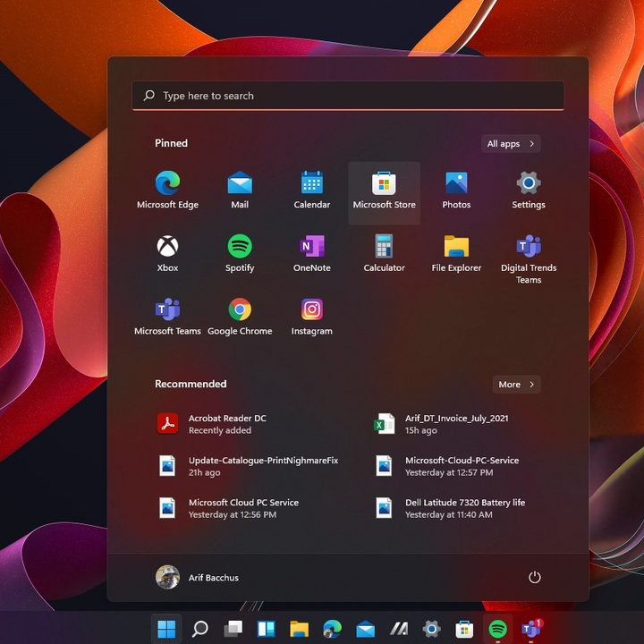The height and width of the screenshot is (644, 644).
Task: Launch OneNote from pinned apps
Action: point(312,255)
